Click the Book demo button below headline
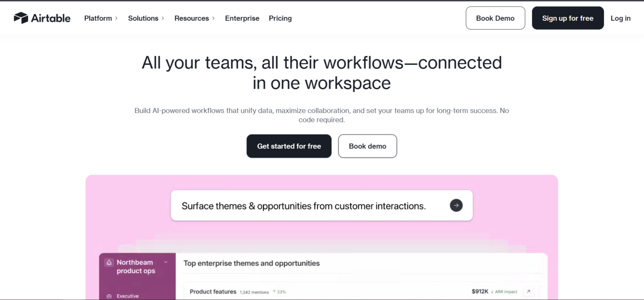 (x=367, y=146)
